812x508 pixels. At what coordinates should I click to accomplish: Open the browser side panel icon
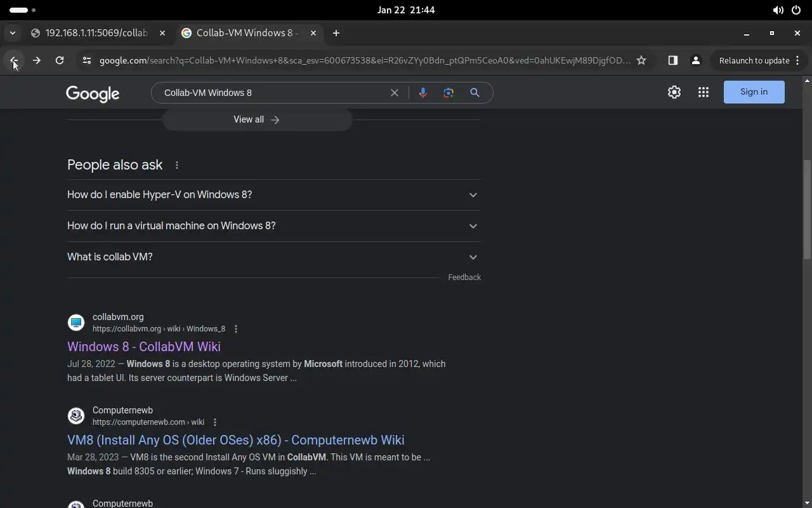click(673, 60)
